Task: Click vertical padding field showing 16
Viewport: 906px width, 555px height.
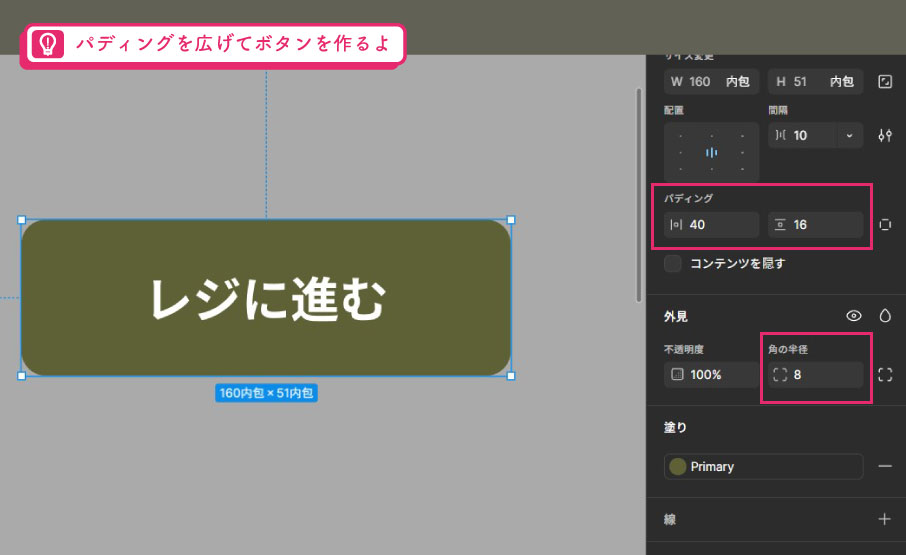Action: click(x=815, y=225)
